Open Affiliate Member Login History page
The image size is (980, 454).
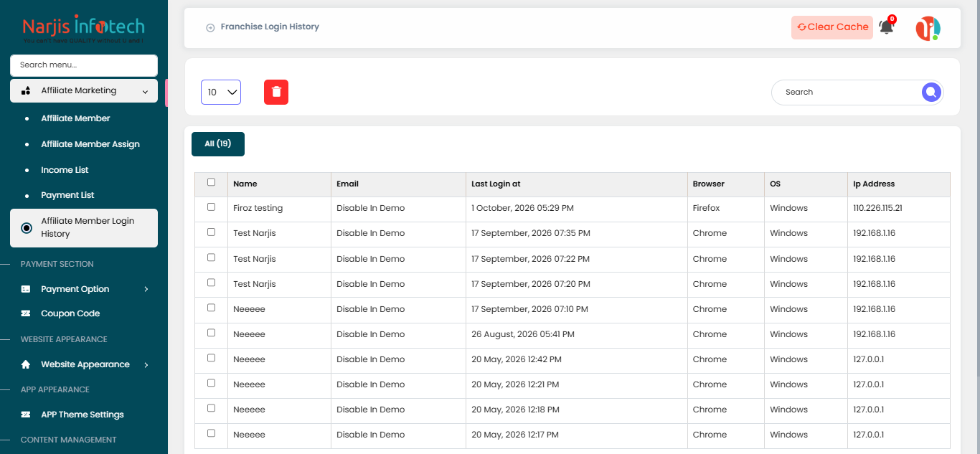(x=84, y=228)
